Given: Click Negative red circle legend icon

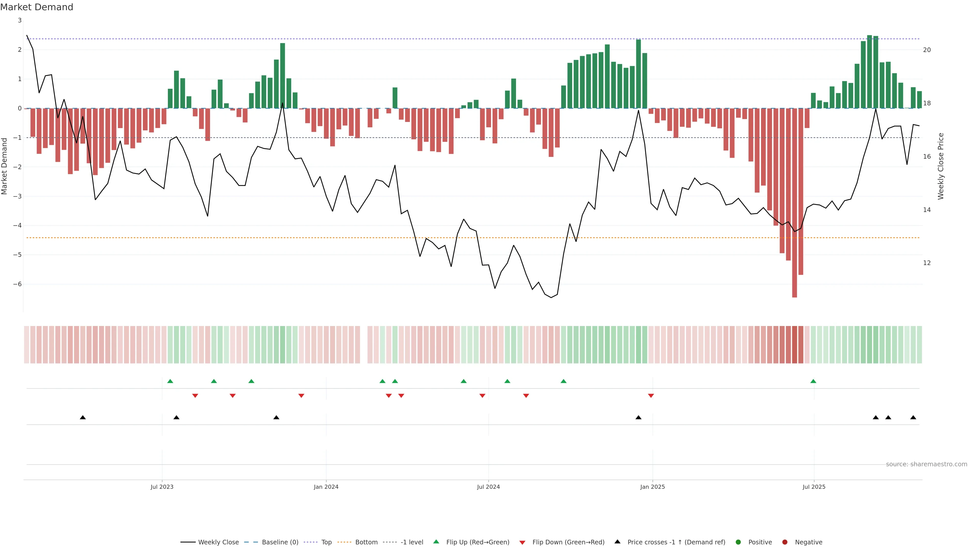Looking at the screenshot, I should tap(785, 542).
